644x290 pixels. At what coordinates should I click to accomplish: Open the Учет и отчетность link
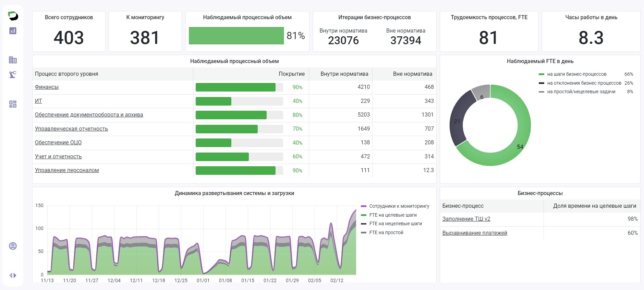click(58, 156)
